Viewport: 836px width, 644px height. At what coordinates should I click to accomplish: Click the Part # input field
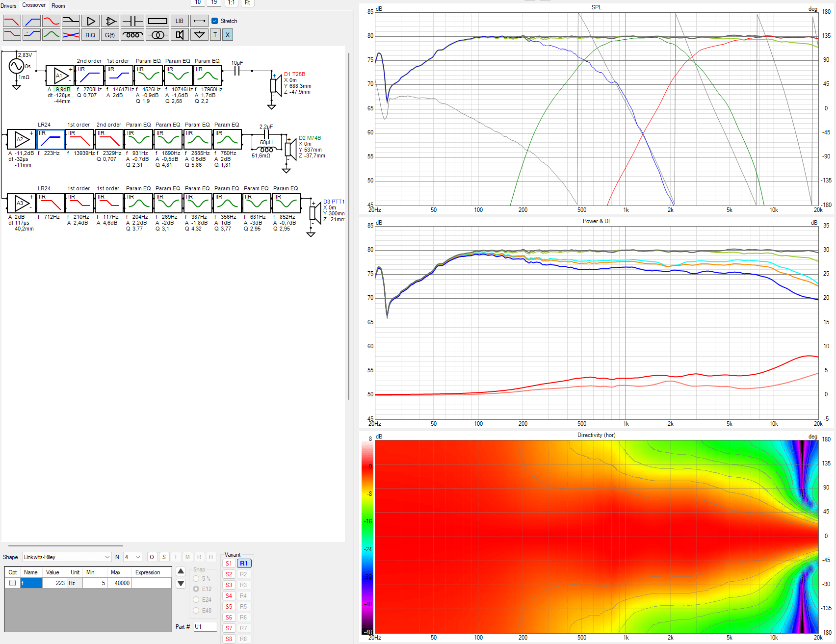(205, 627)
